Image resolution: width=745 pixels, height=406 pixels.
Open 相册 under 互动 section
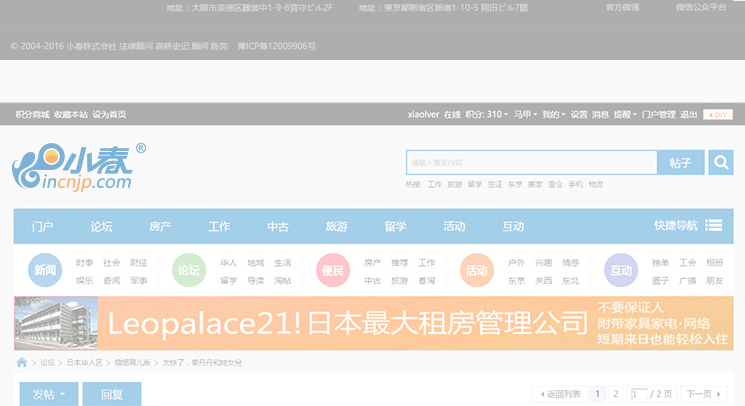tap(715, 263)
